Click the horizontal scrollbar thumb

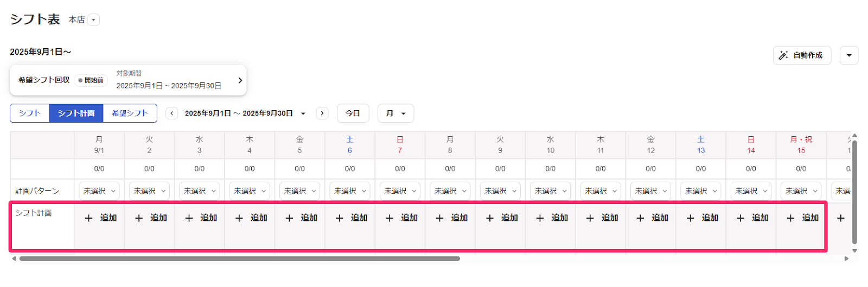pos(239,259)
